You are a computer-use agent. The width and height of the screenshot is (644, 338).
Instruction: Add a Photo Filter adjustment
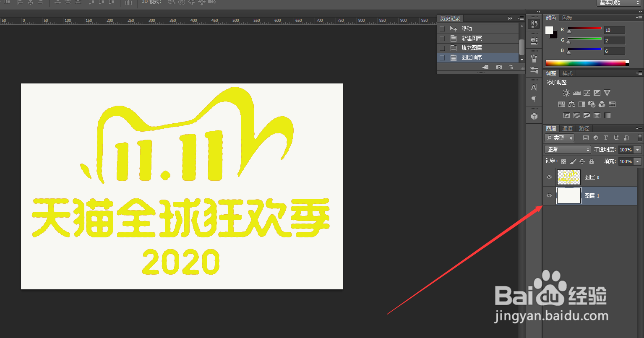pos(592,104)
